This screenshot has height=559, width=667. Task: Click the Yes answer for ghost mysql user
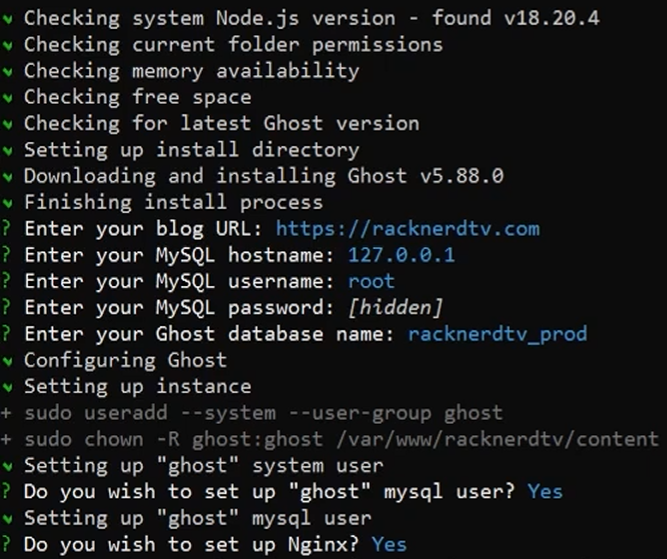coord(545,492)
